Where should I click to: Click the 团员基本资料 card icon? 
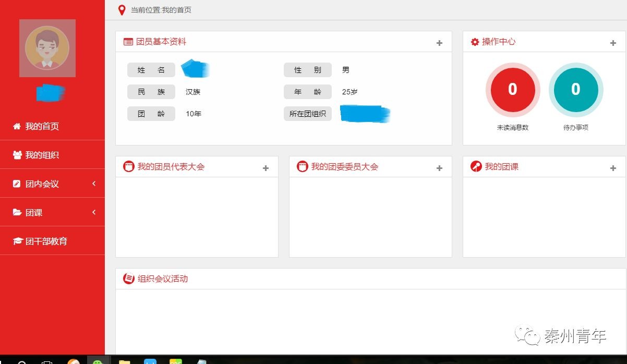click(128, 42)
